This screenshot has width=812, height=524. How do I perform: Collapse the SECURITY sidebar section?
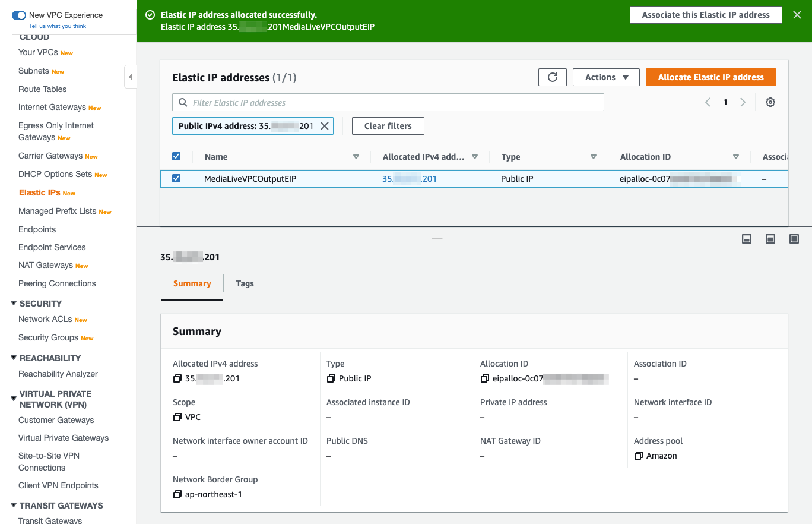(x=14, y=303)
